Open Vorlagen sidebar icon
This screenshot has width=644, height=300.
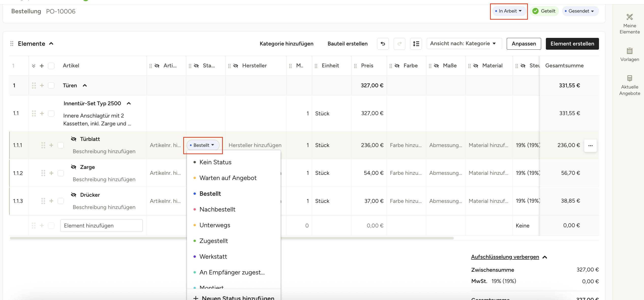(629, 51)
